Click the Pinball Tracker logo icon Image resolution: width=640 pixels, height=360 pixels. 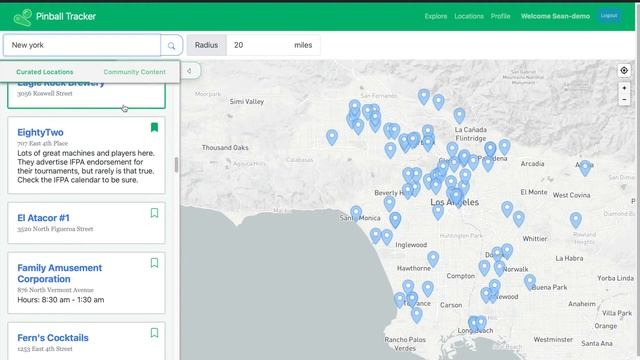tap(22, 17)
